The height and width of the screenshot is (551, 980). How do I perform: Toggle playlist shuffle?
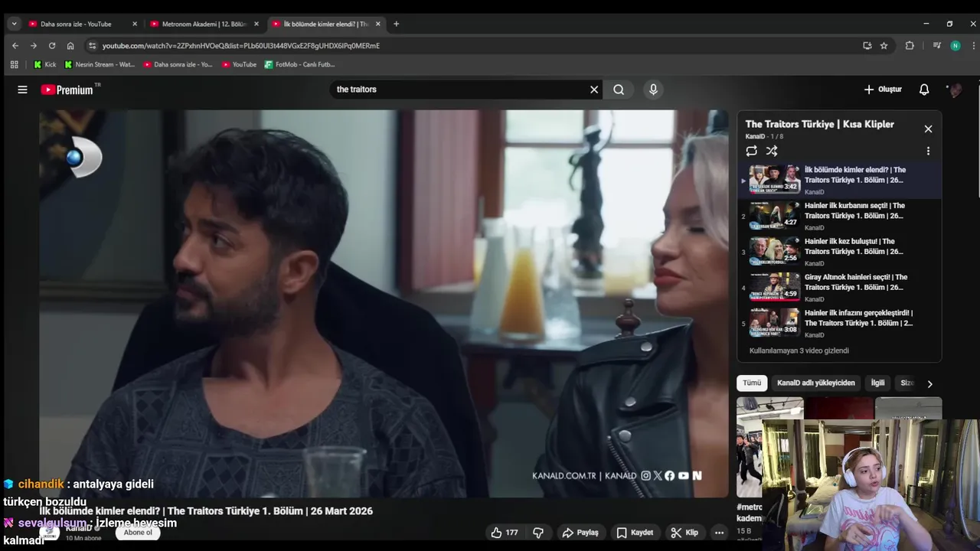click(772, 151)
